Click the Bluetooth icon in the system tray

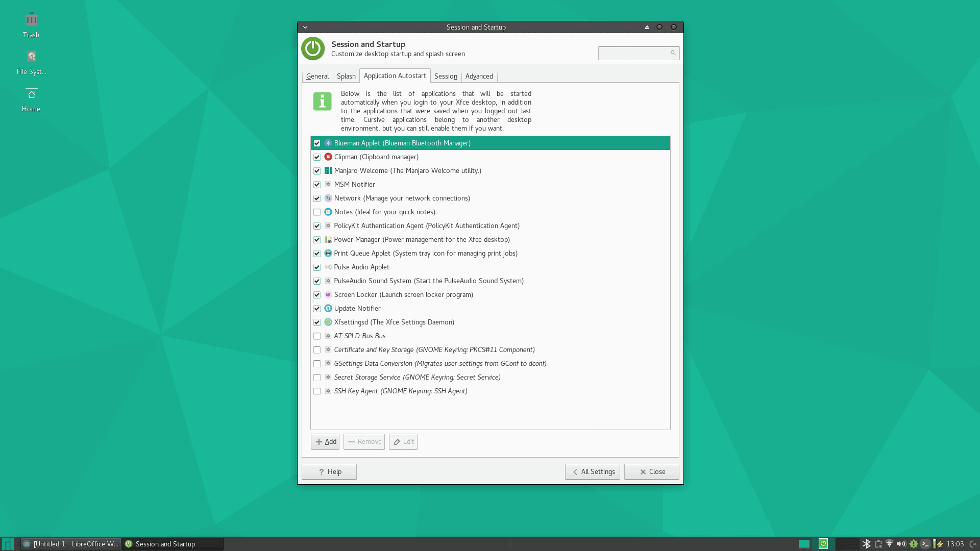[867, 544]
